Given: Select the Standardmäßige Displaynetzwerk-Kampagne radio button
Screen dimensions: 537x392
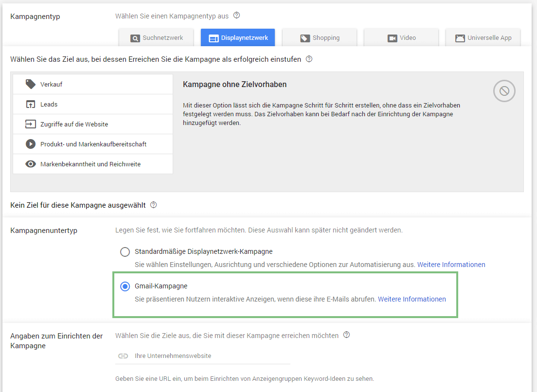Looking at the screenshot, I should (125, 251).
